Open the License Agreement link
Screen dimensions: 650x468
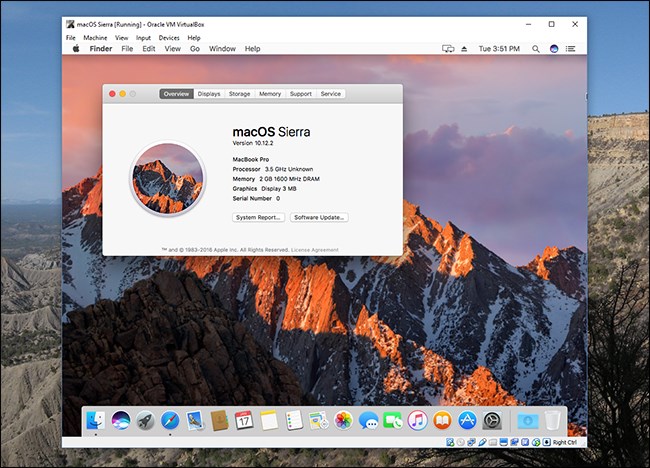pyautogui.click(x=315, y=250)
